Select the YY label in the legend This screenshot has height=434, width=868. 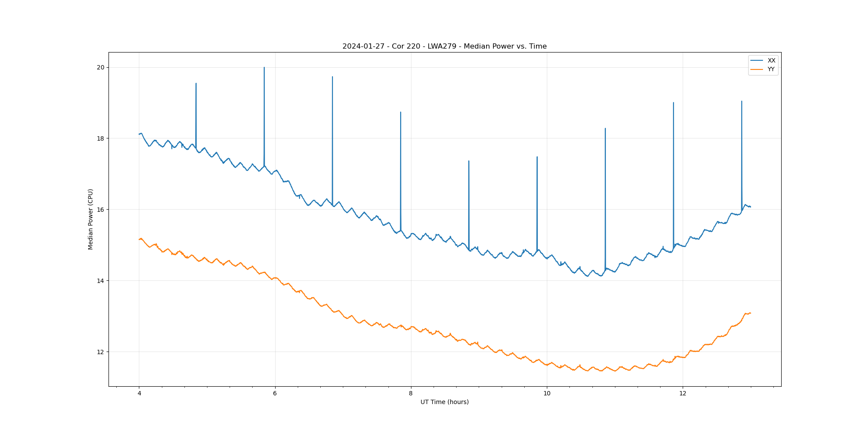[x=771, y=69]
